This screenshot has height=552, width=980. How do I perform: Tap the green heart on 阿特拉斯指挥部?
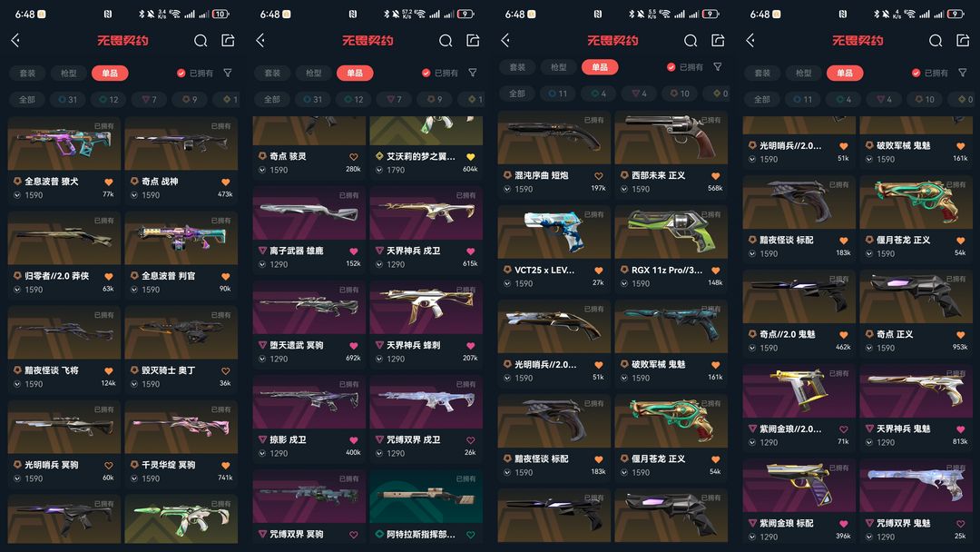coord(471,535)
